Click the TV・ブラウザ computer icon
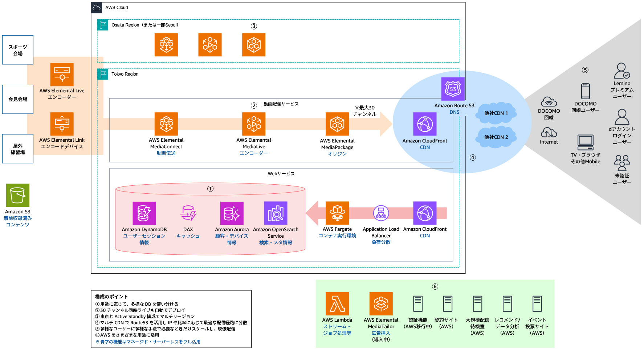 click(x=586, y=142)
